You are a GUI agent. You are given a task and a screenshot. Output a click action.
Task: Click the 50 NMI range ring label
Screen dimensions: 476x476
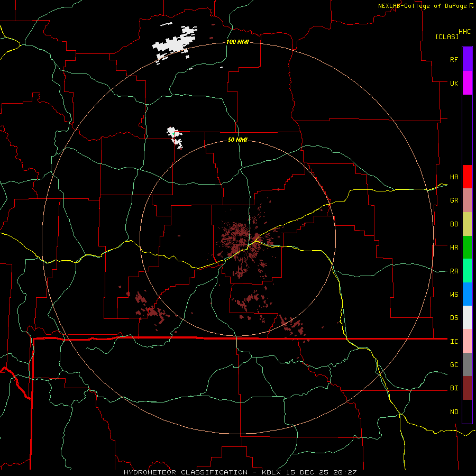[x=237, y=140]
